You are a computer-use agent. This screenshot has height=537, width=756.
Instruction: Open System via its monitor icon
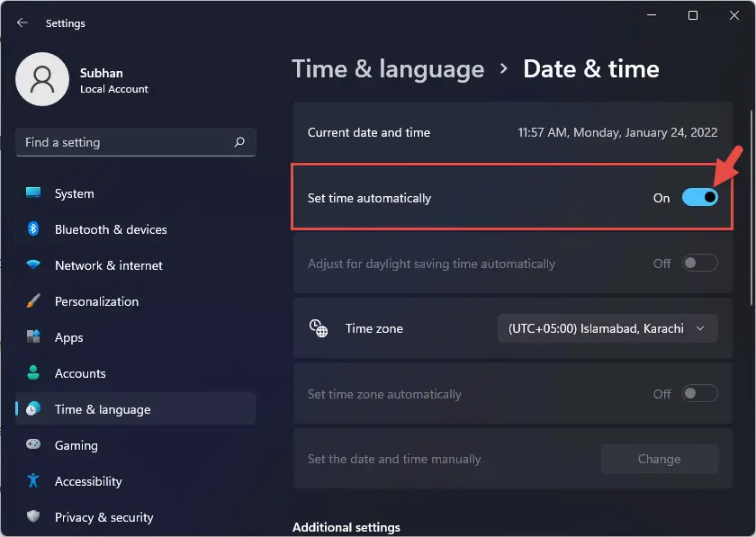click(33, 192)
